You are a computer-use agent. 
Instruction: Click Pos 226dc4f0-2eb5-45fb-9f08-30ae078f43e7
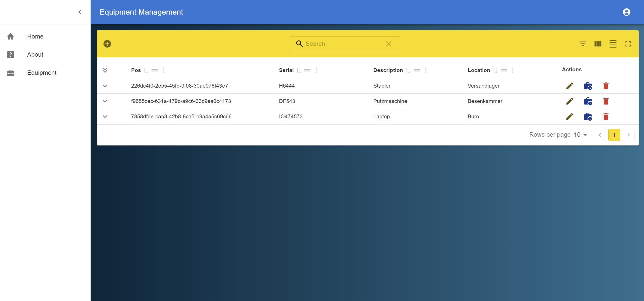click(180, 86)
